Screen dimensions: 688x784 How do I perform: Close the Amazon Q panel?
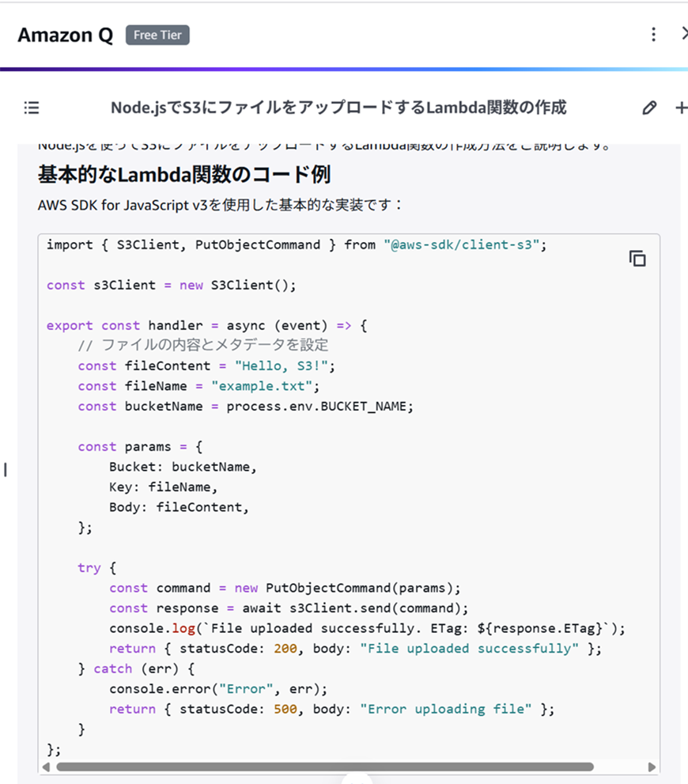pyautogui.click(x=685, y=33)
